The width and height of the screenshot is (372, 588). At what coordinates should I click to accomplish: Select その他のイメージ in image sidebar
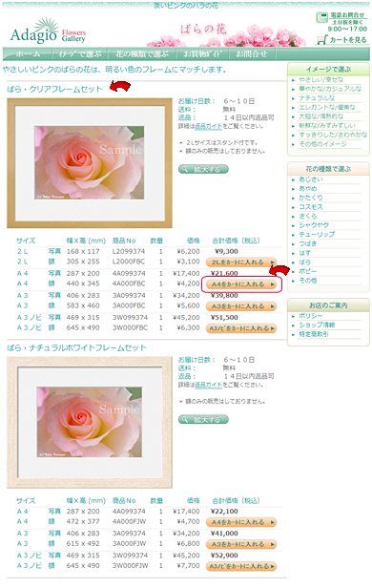[x=322, y=144]
